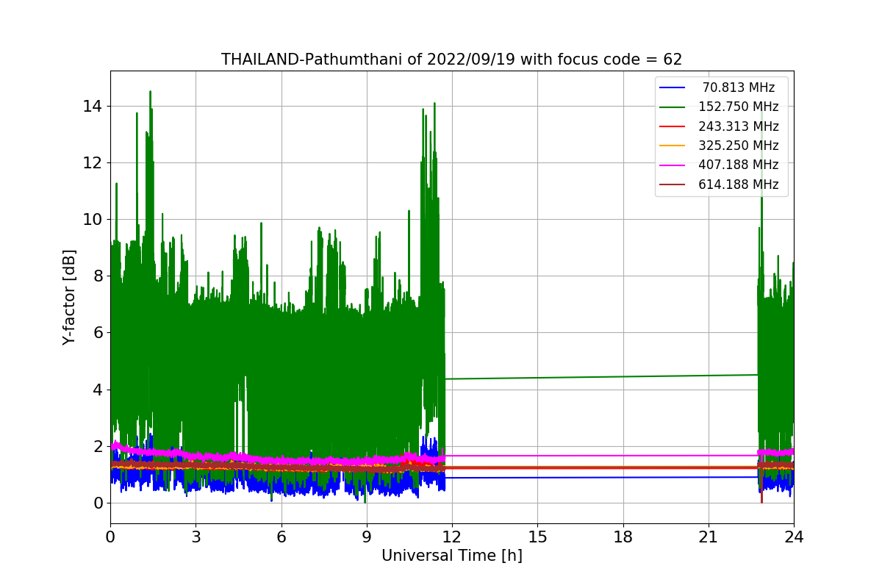Click the x-axis tick label 21
This screenshot has width=882, height=588.
pyautogui.click(x=709, y=537)
